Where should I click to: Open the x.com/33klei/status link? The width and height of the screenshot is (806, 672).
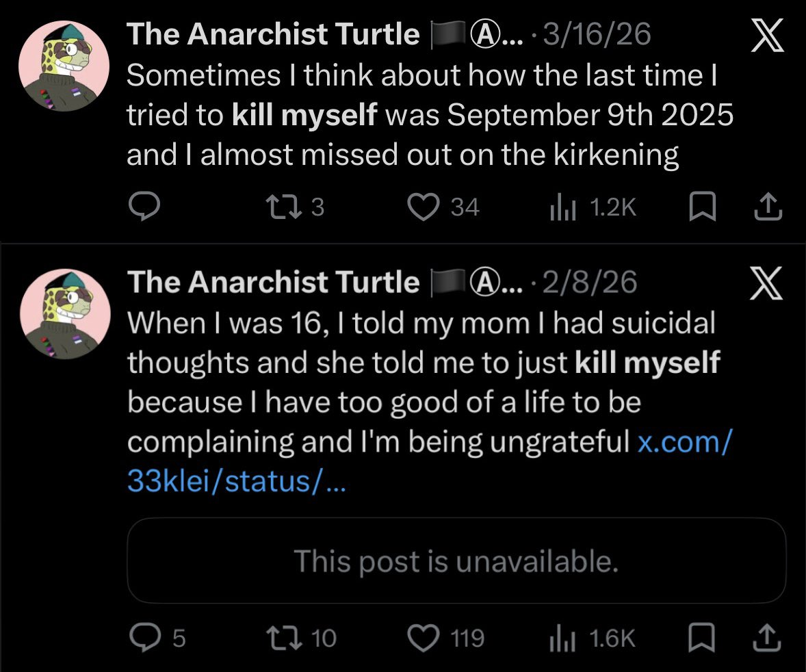[684, 443]
